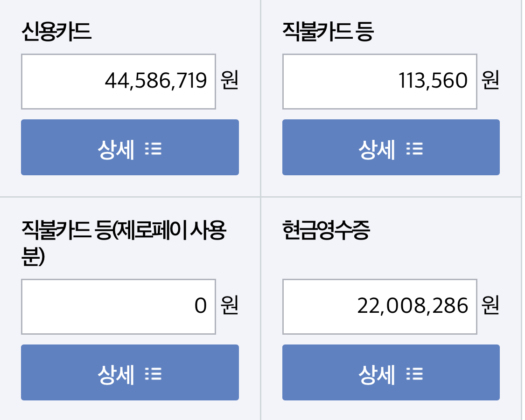Click the 직불카드 등 field showing 113,560
This screenshot has height=420, width=525.
point(379,82)
